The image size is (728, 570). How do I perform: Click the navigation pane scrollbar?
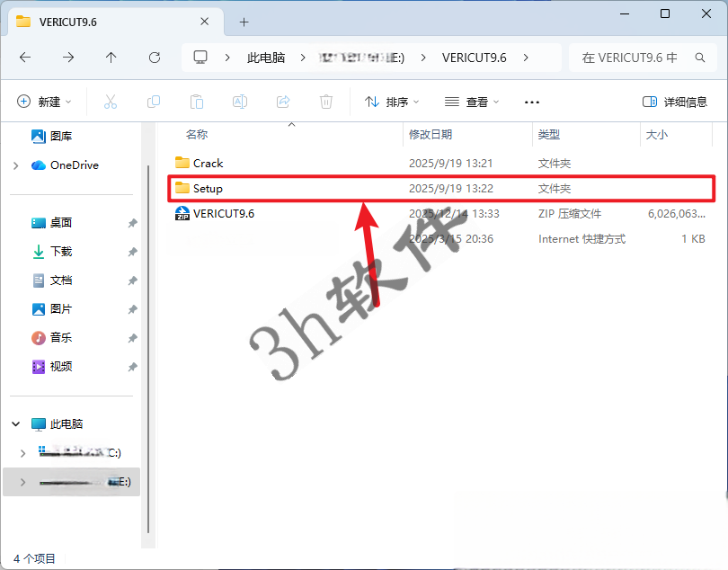148,349
